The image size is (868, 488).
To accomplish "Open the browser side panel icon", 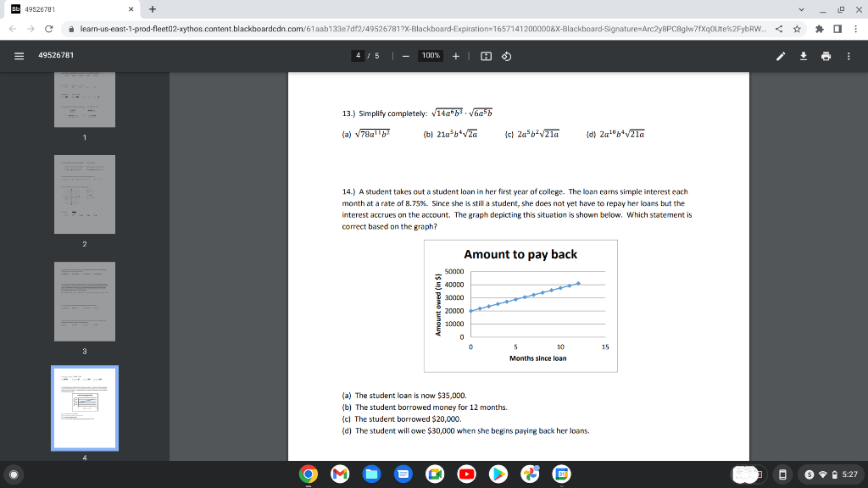I will (x=837, y=29).
